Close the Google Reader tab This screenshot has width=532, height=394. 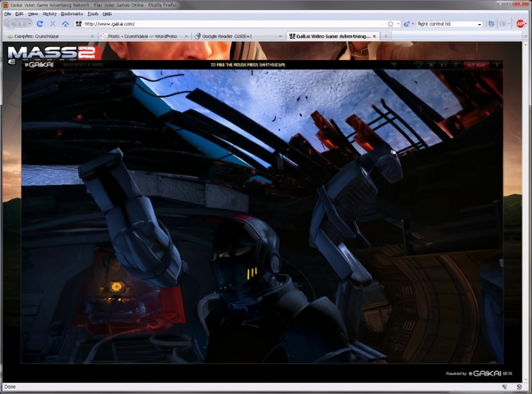(x=280, y=36)
